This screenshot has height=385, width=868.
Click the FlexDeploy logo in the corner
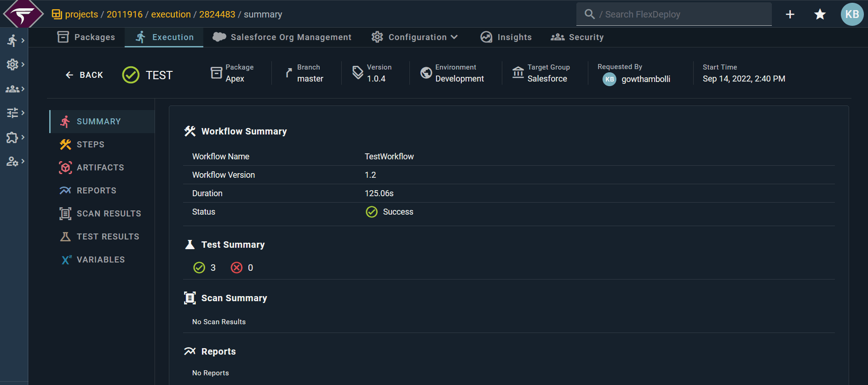click(x=23, y=14)
